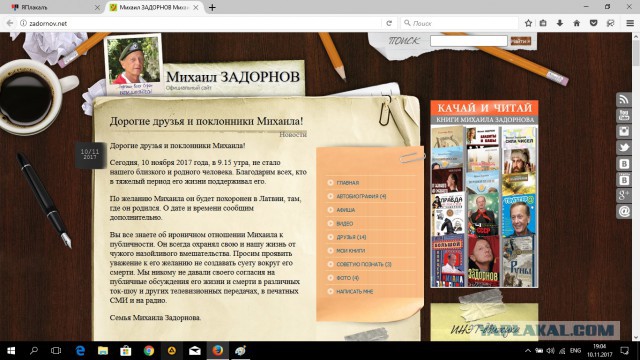Open the Google+ sidebar icon
The image size is (640, 360).
click(624, 196)
